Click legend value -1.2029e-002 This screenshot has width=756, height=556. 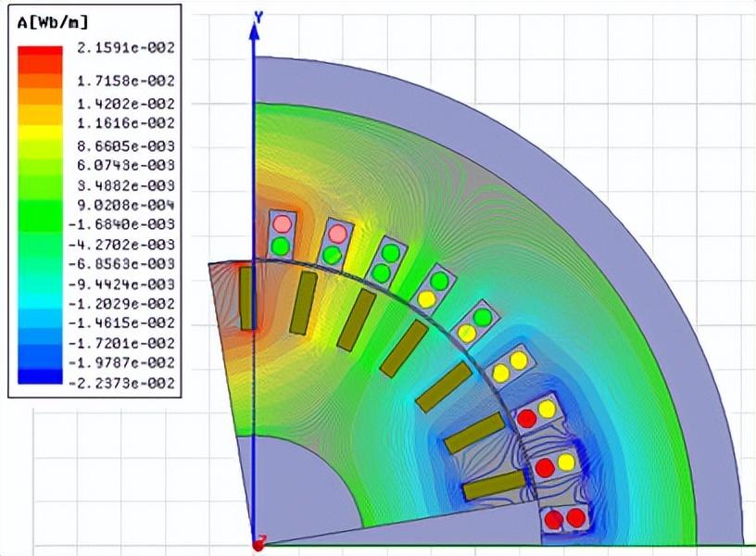pyautogui.click(x=121, y=304)
